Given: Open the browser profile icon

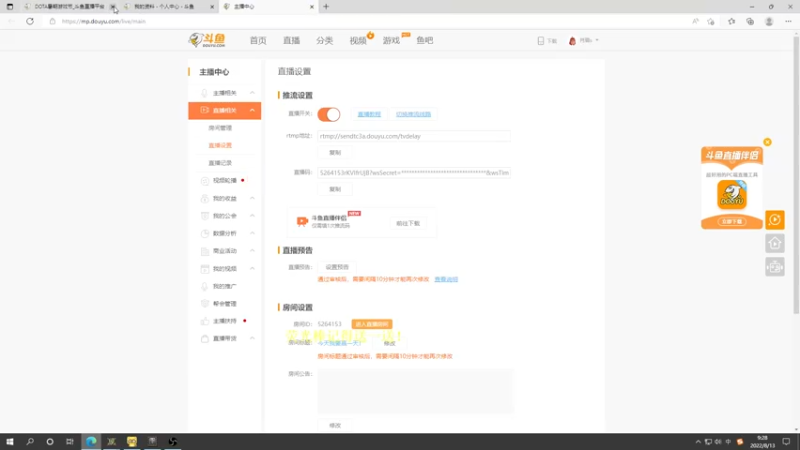Looking at the screenshot, I should (769, 21).
